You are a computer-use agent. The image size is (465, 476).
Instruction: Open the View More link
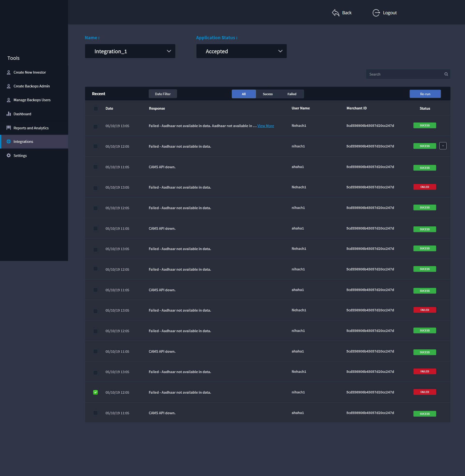pyautogui.click(x=265, y=126)
